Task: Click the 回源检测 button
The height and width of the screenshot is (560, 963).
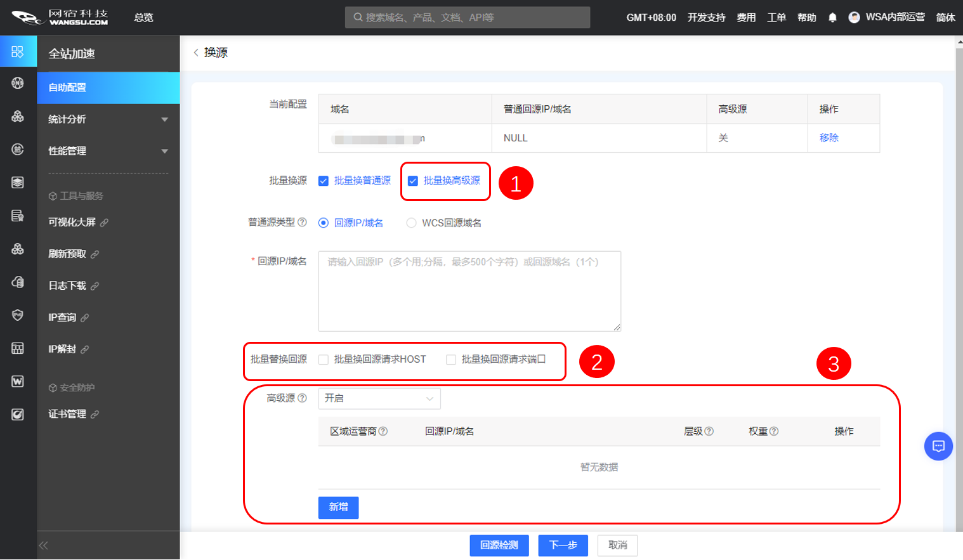Action: [499, 545]
